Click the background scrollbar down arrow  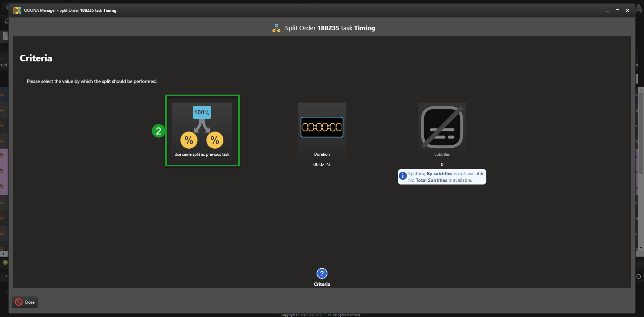641,248
